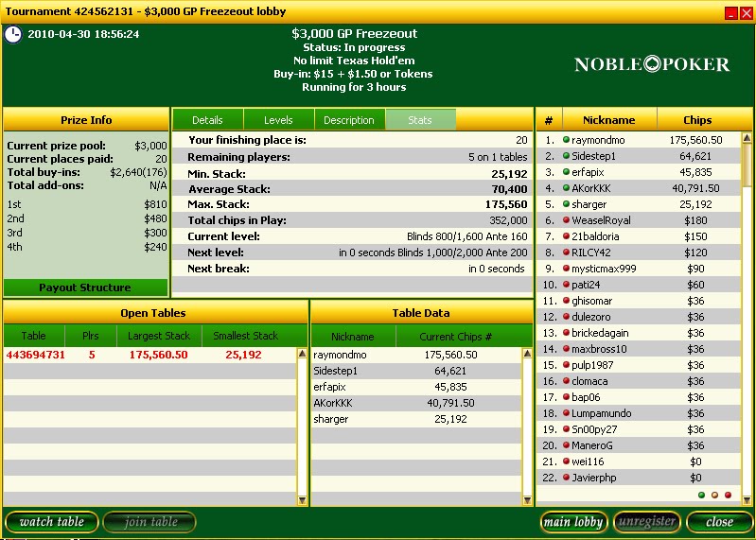
Task: Click Nickname header in Table Data
Action: [x=353, y=337]
